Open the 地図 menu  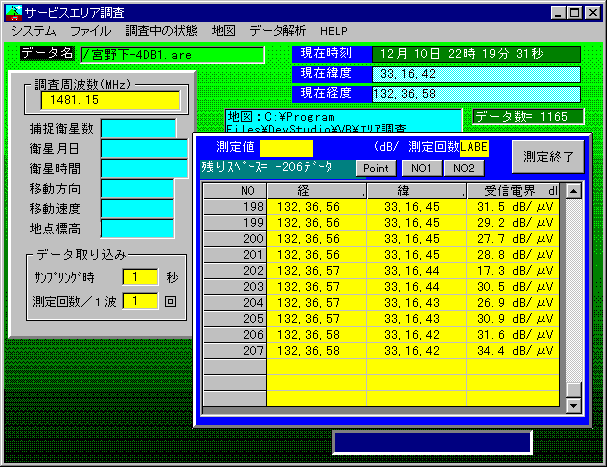pyautogui.click(x=223, y=31)
